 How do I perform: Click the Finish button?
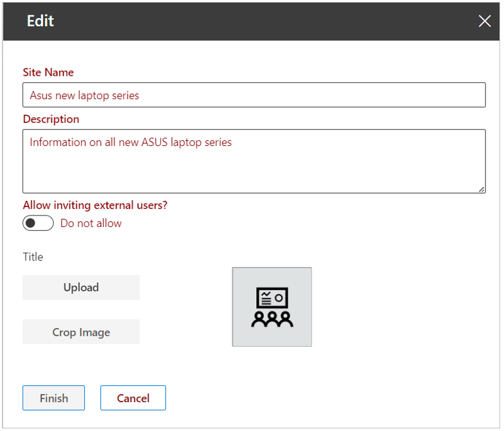tap(53, 398)
